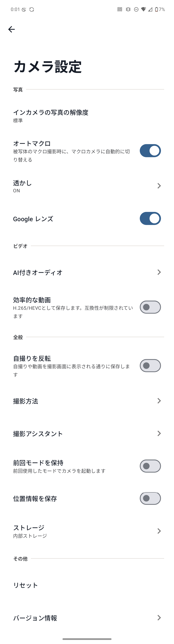This screenshot has width=174, height=644.
Task: Tap the sync icon in status bar
Action: (x=32, y=9)
